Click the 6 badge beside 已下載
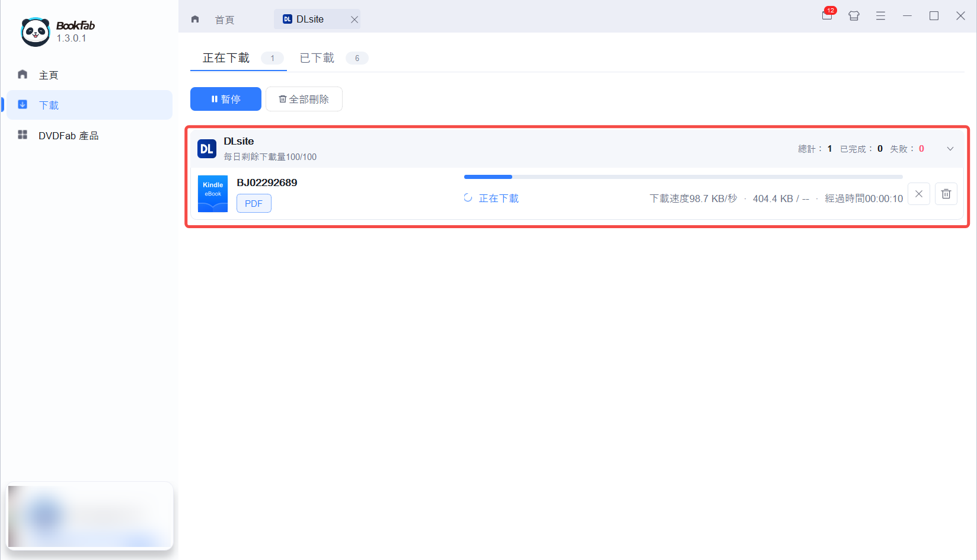Image resolution: width=977 pixels, height=560 pixels. 357,58
